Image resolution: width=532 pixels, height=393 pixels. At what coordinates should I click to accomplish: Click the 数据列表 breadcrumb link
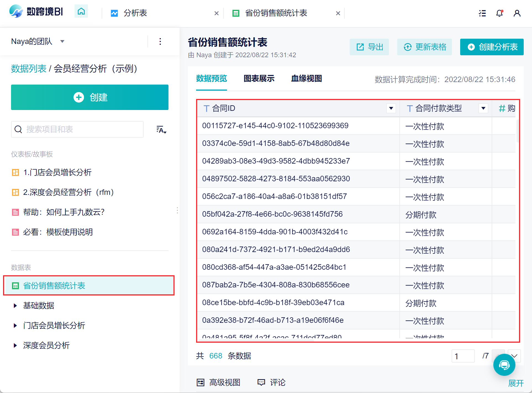[29, 69]
